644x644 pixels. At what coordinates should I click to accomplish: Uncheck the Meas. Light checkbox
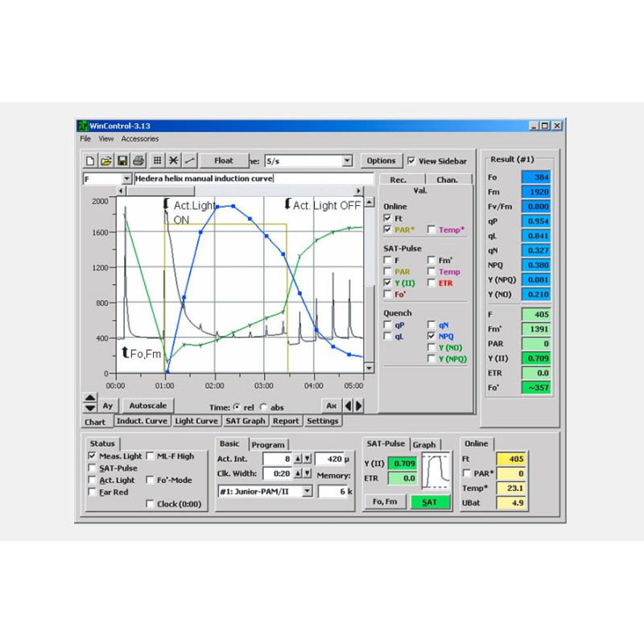click(x=93, y=456)
